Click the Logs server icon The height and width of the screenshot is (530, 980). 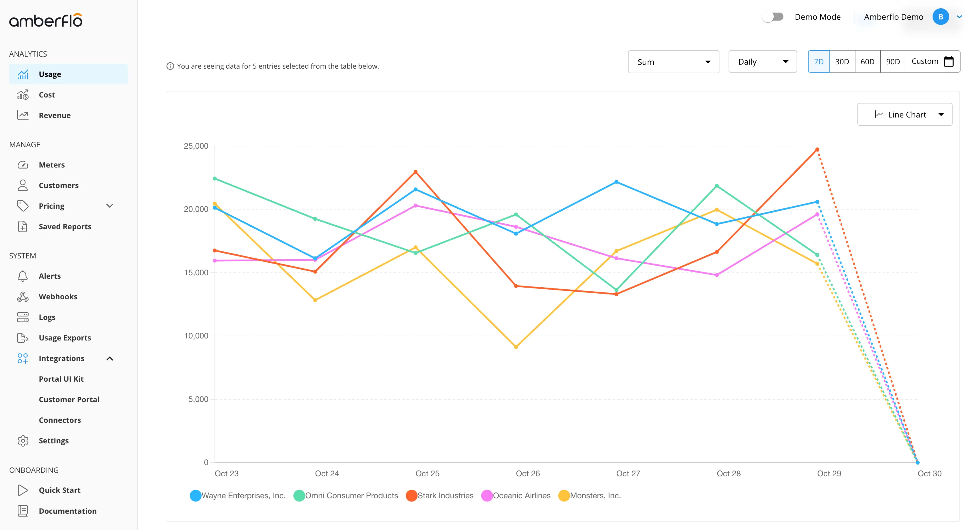point(23,317)
